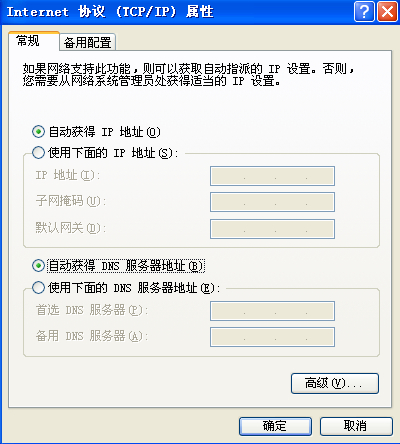
Task: Choose 自动获得 DNS 服务器地址 option
Action: tap(38, 266)
